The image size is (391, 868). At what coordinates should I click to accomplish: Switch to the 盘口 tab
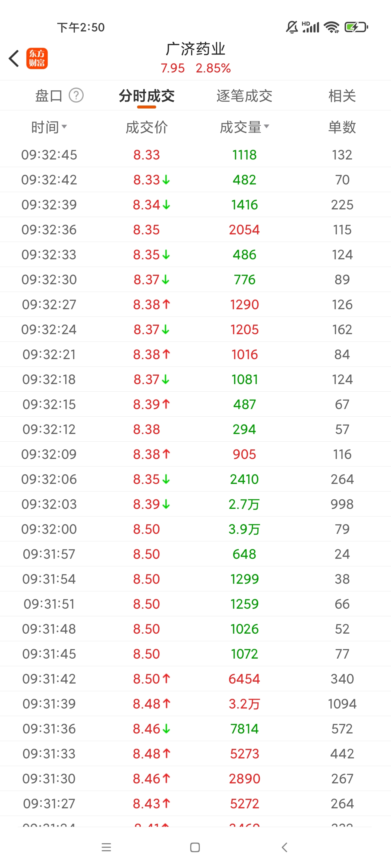(49, 96)
